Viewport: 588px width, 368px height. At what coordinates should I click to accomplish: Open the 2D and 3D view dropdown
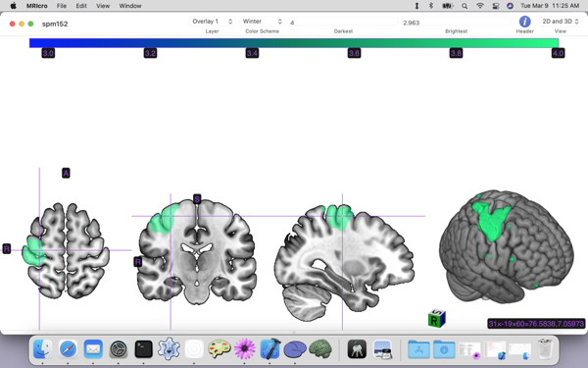coord(561,22)
